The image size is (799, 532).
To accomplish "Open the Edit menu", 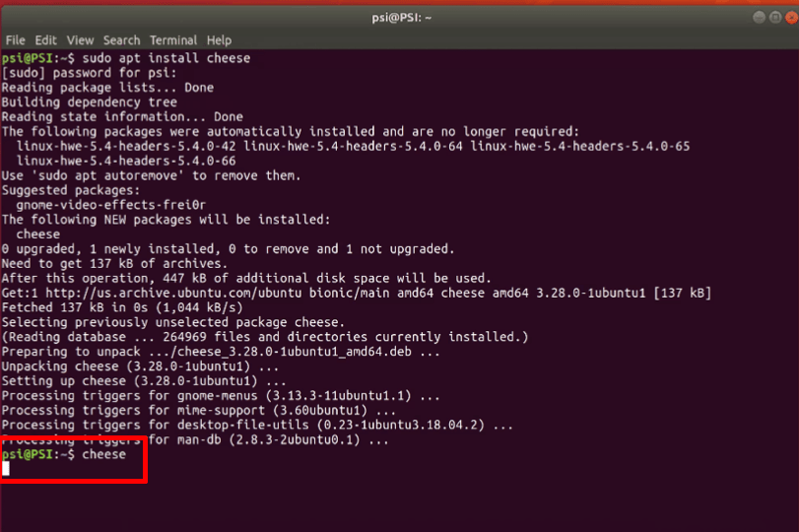I will [x=46, y=40].
